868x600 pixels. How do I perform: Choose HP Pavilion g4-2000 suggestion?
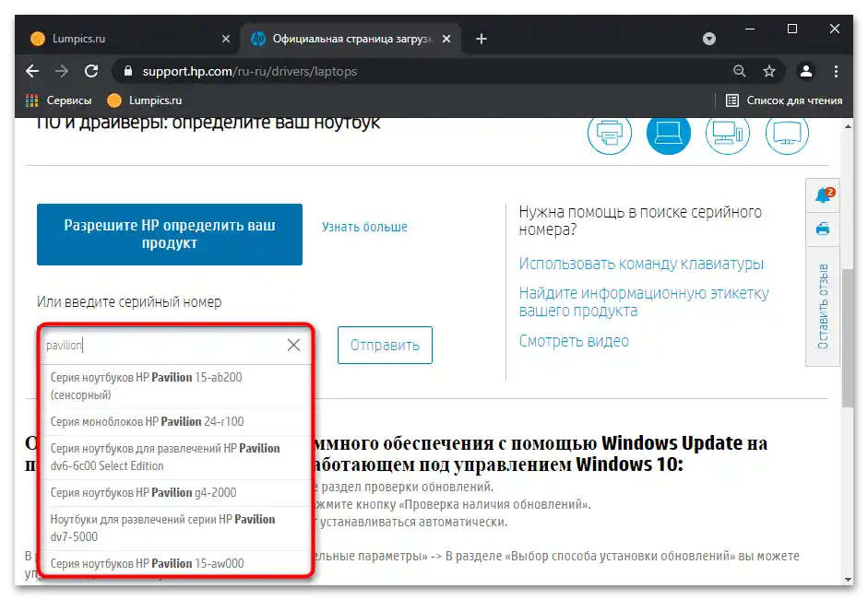pos(176,493)
